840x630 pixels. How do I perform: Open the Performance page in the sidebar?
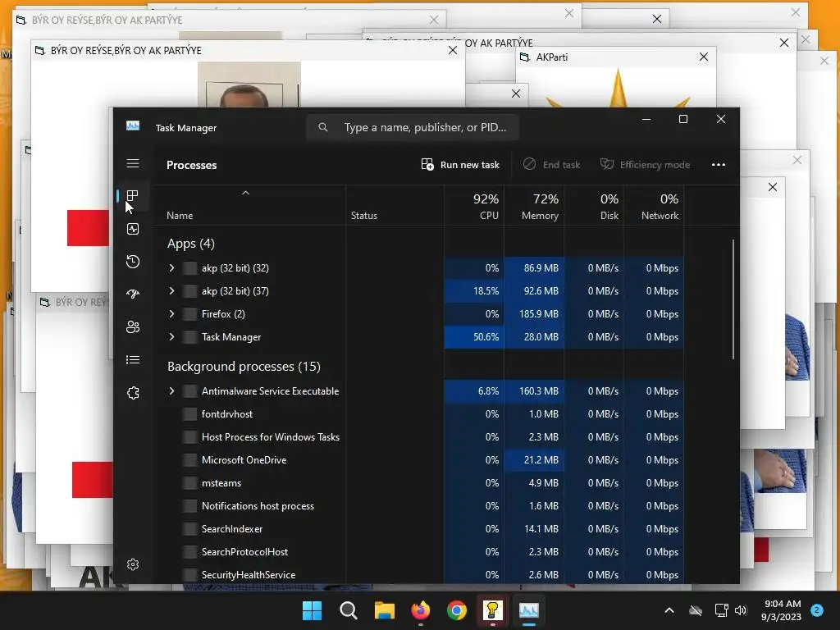[x=133, y=230]
